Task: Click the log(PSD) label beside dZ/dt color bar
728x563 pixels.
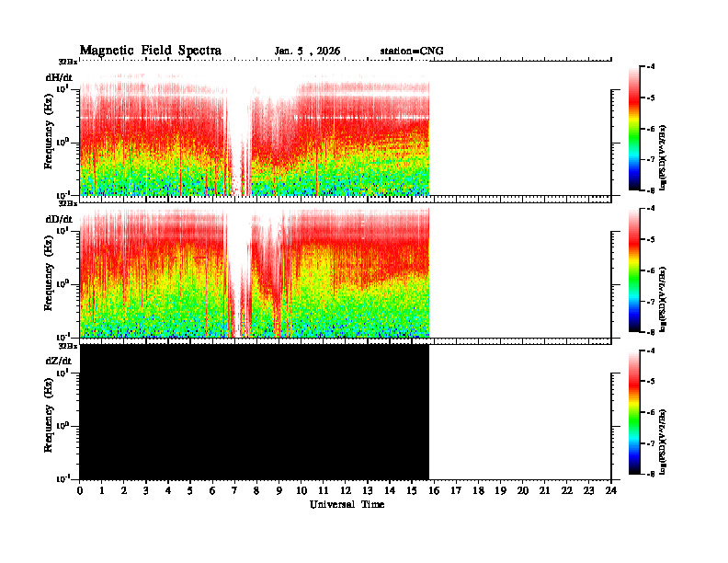Action: (x=663, y=442)
